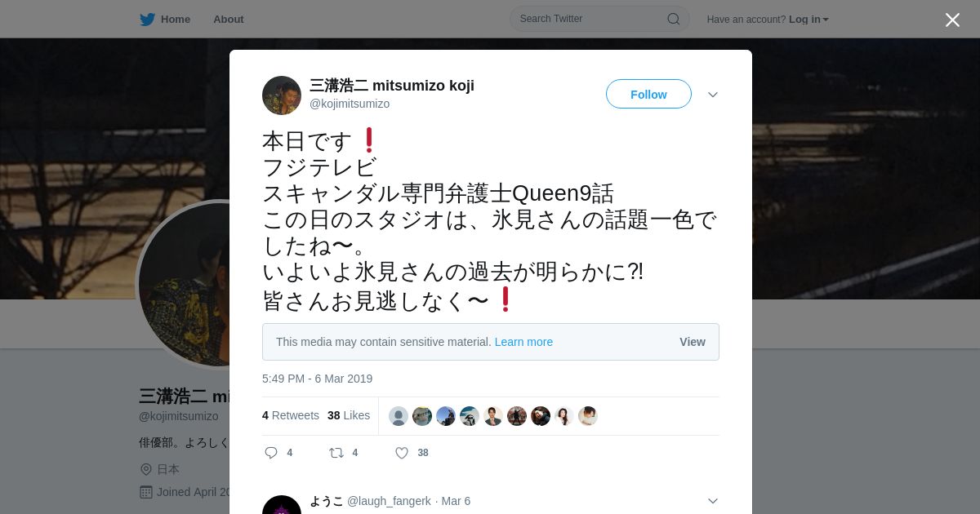
Task: Open the 38 Likes list
Action: tap(349, 415)
